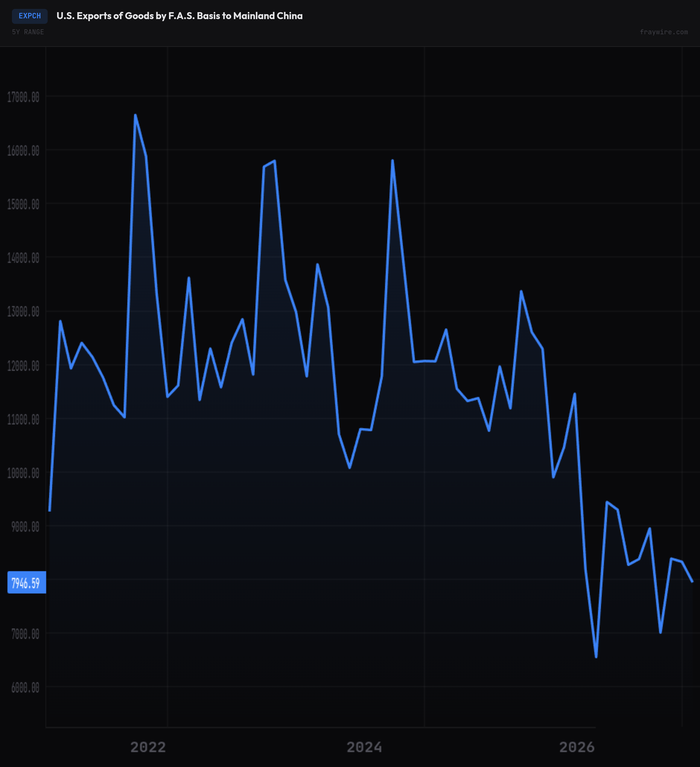
Task: Click the 12000.00 y-axis label
Action: pos(23,366)
